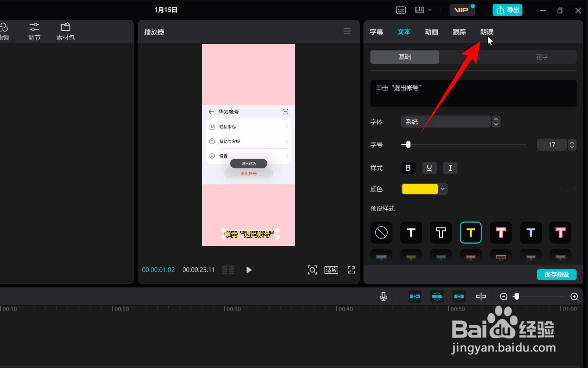The image size is (588, 368).
Task: Click the timeline grid view icon in player
Action: point(228,270)
